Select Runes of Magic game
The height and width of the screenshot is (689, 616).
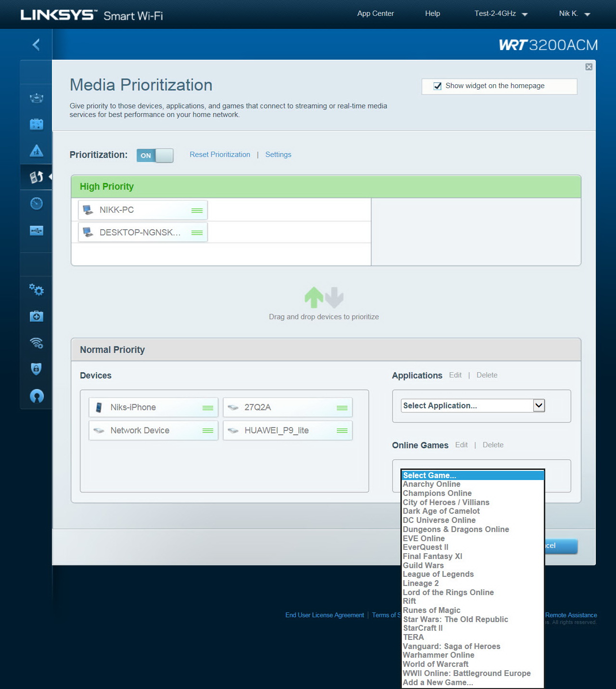pos(473,610)
